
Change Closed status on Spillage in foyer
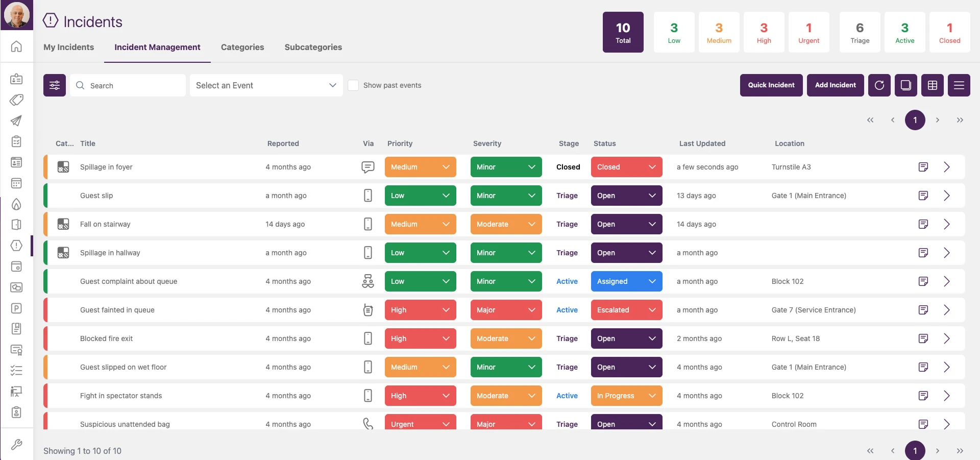tap(626, 167)
